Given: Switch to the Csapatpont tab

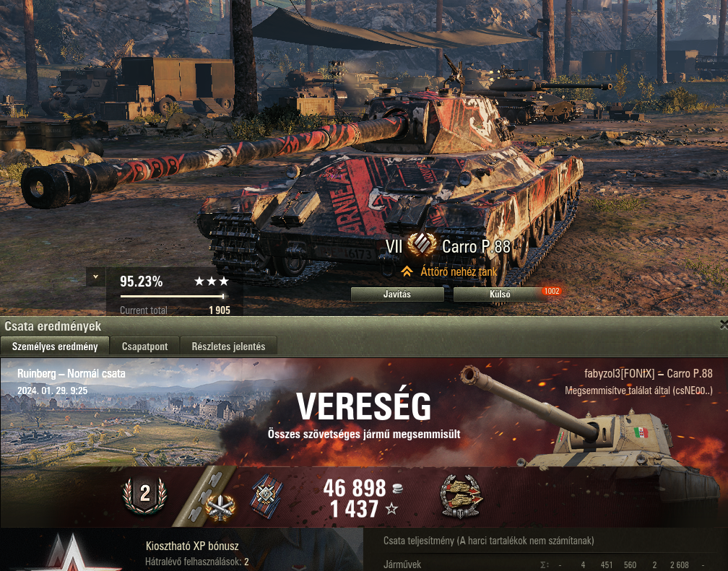Looking at the screenshot, I should 145,346.
